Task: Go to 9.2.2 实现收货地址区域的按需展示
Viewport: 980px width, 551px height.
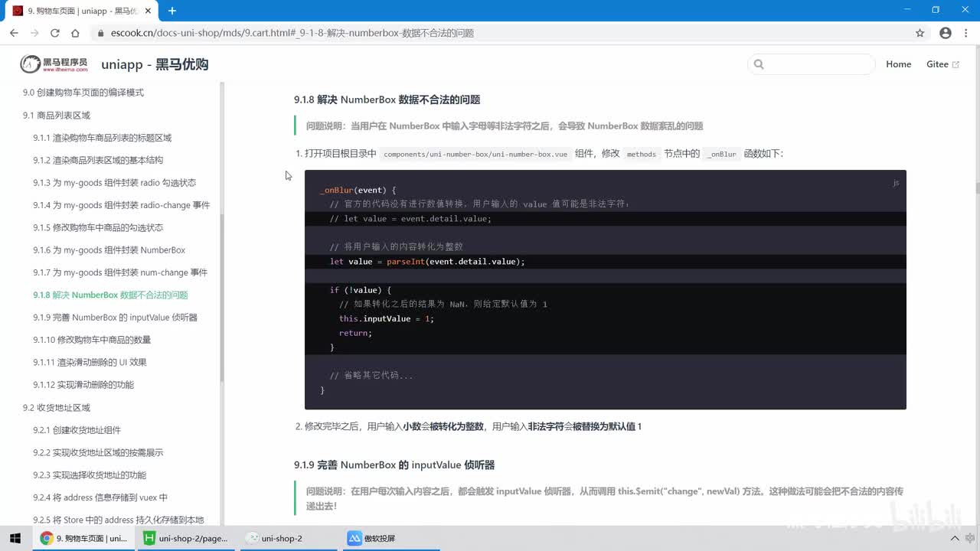Action: coord(98,452)
